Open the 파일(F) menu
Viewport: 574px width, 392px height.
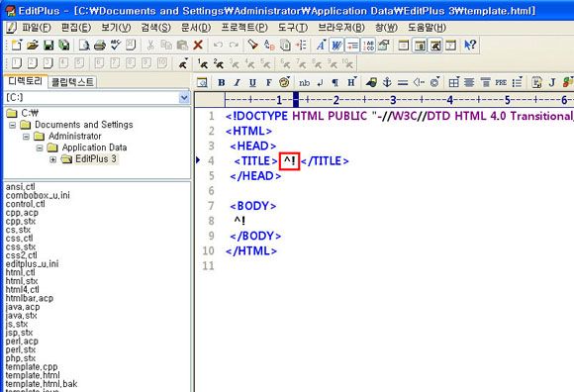[37, 28]
